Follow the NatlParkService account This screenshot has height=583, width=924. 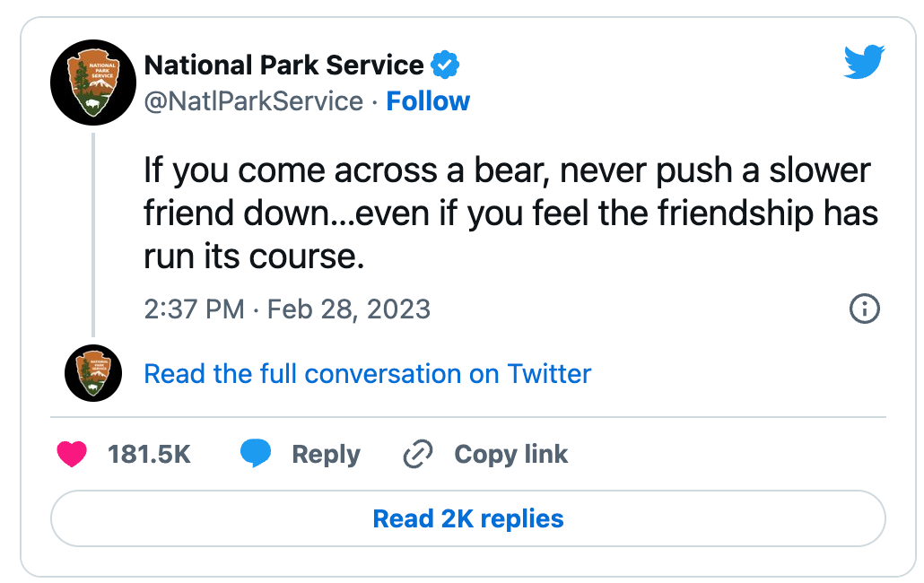(x=428, y=101)
